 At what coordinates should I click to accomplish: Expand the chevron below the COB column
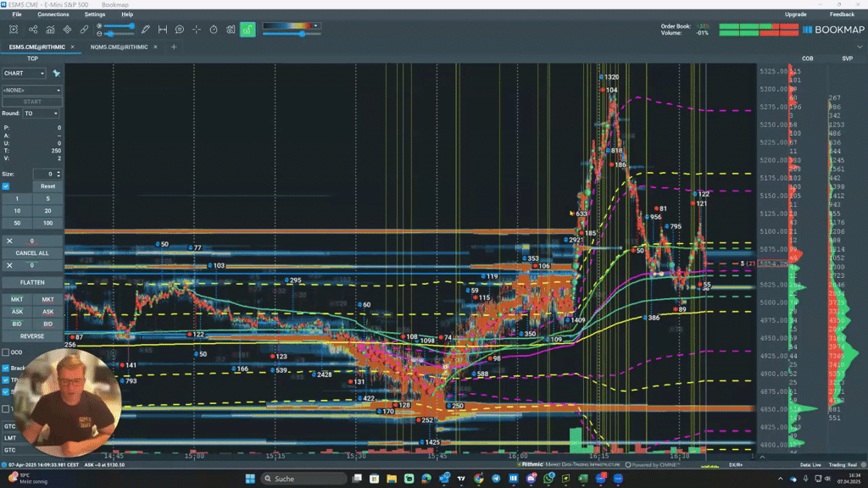pyautogui.click(x=762, y=457)
